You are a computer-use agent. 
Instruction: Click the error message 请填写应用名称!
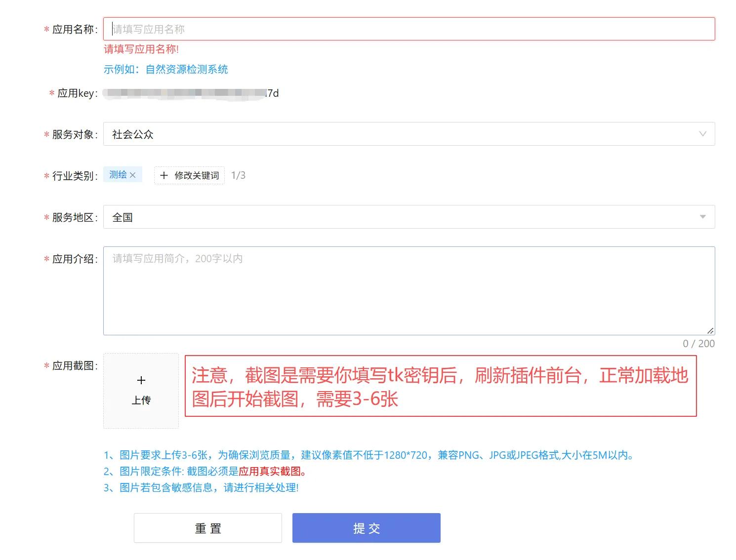click(141, 49)
